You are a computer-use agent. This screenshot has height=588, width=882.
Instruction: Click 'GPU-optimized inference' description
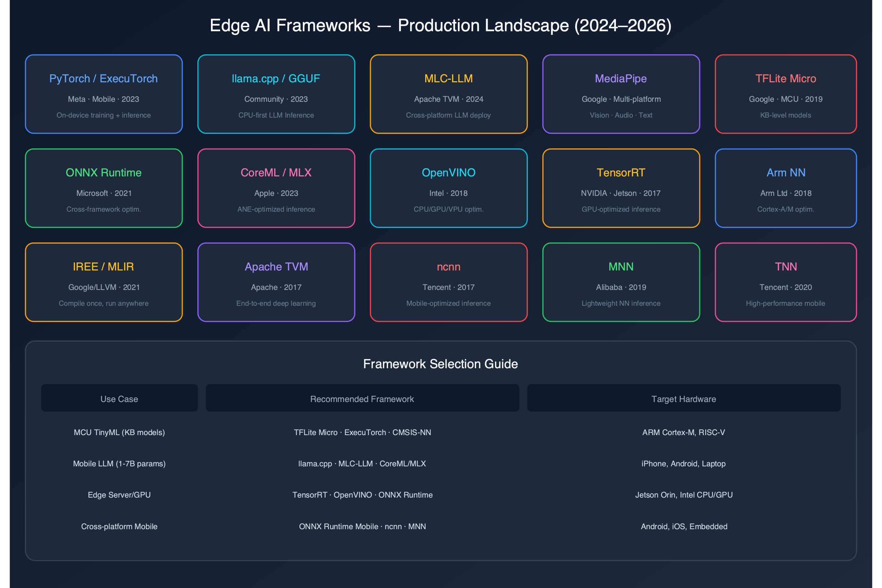click(621, 209)
